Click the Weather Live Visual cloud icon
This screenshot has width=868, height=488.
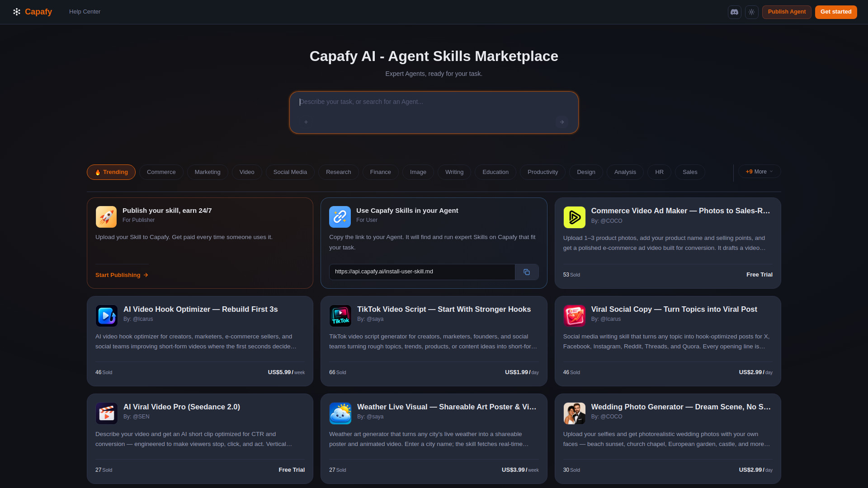coord(340,413)
